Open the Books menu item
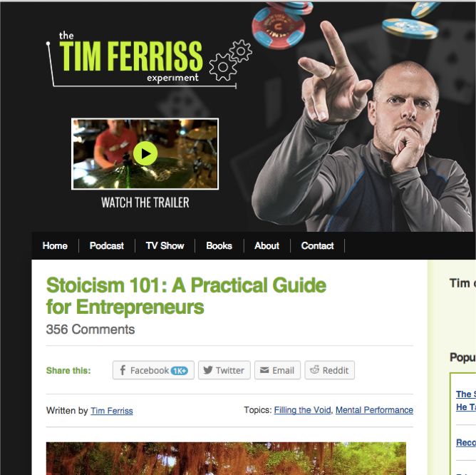476x475 pixels. point(219,245)
